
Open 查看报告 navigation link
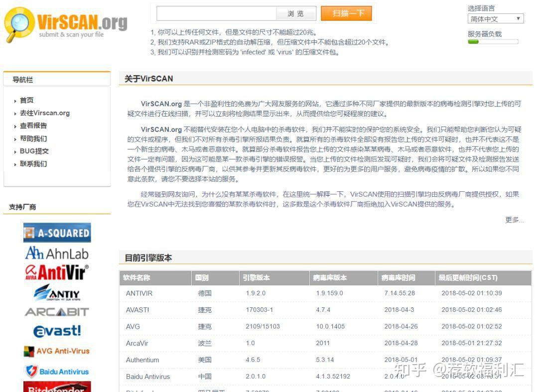[x=33, y=126]
